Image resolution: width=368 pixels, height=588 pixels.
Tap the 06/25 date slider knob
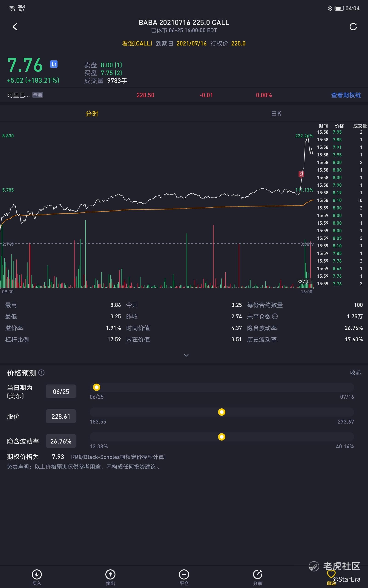pyautogui.click(x=97, y=387)
